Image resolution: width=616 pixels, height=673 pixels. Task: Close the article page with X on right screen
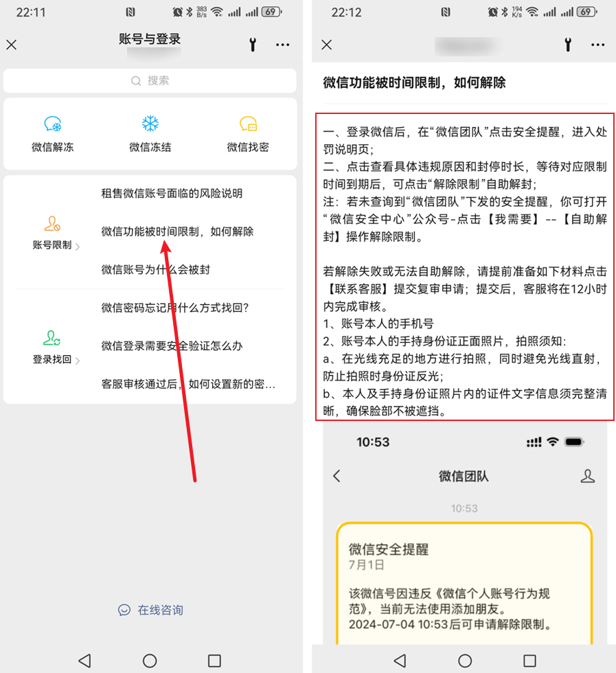click(327, 45)
